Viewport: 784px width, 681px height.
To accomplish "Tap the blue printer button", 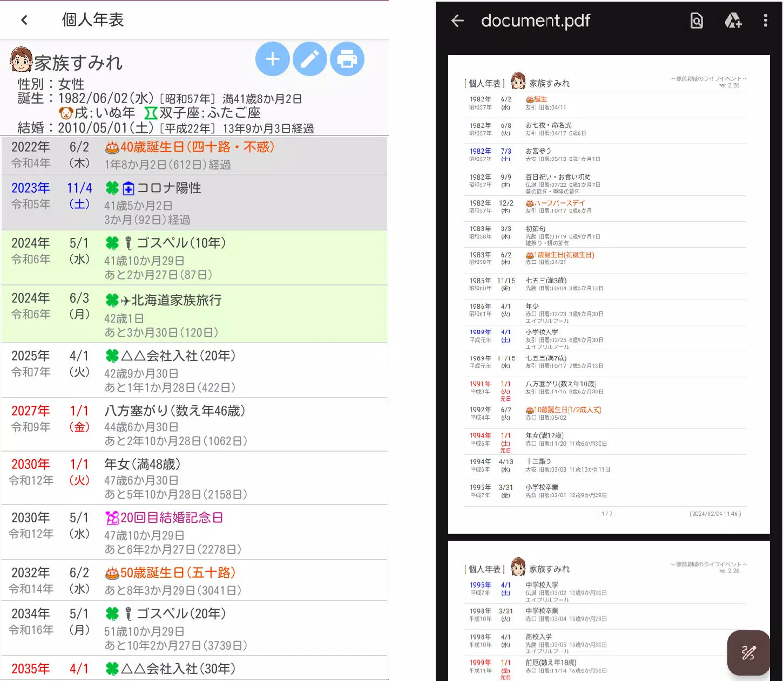I will (347, 59).
